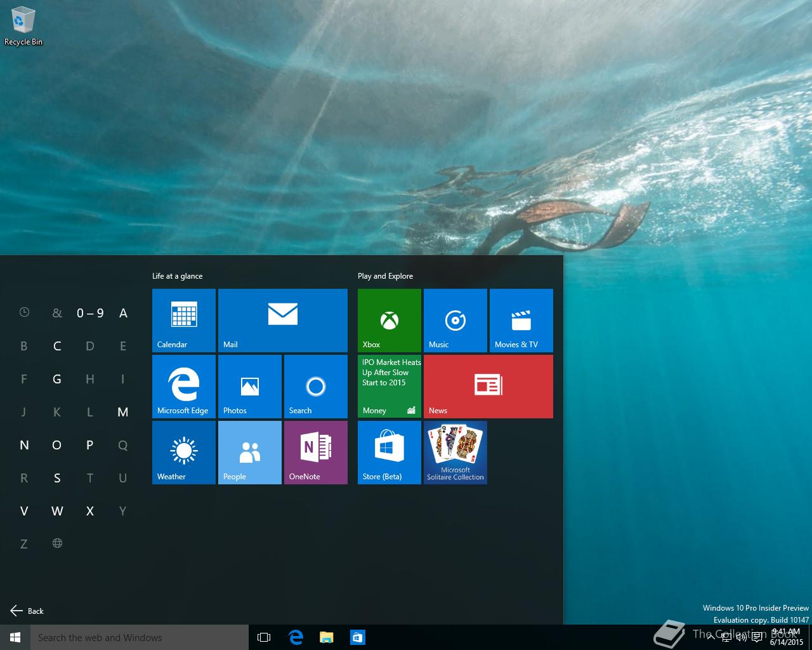Open the Mail tile
The image size is (812, 650).
click(283, 321)
